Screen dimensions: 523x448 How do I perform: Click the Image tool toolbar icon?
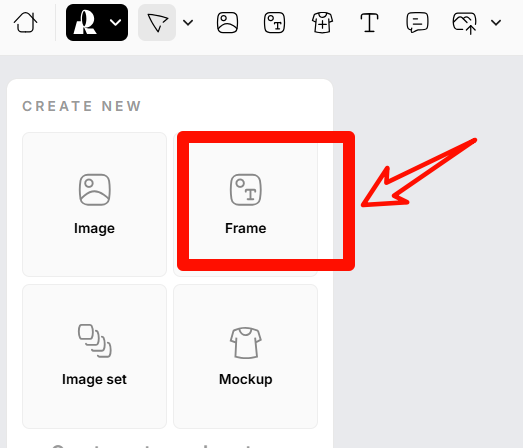click(227, 23)
